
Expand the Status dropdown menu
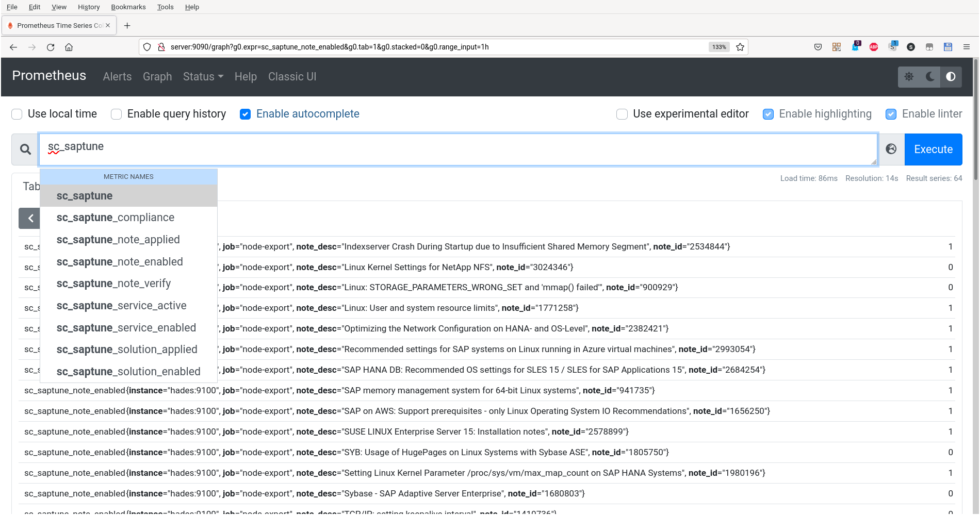tap(203, 77)
